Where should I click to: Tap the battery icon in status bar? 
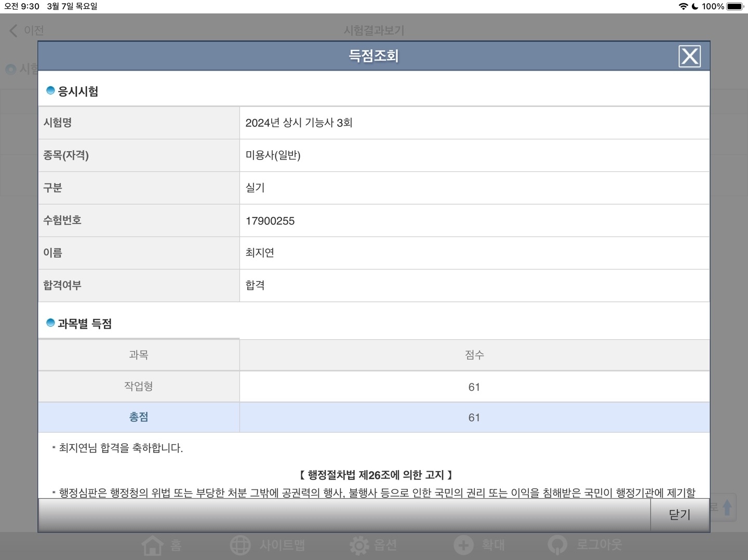click(x=735, y=6)
